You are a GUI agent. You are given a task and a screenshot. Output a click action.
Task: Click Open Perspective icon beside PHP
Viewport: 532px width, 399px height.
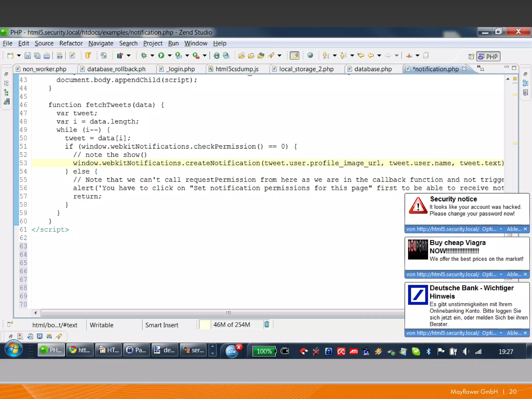click(471, 57)
